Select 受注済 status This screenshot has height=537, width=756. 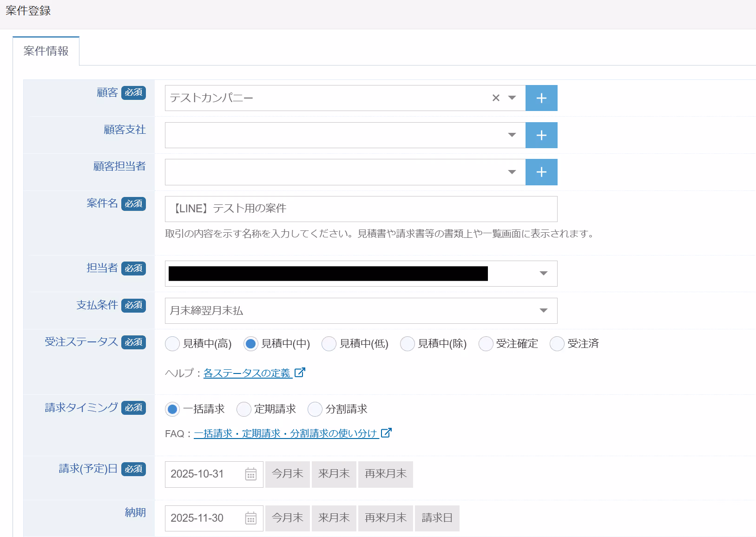pyautogui.click(x=557, y=344)
